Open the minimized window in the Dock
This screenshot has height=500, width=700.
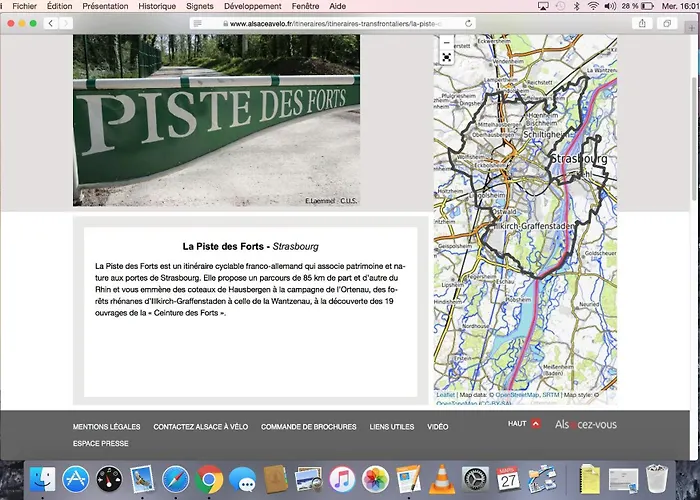[x=623, y=480]
